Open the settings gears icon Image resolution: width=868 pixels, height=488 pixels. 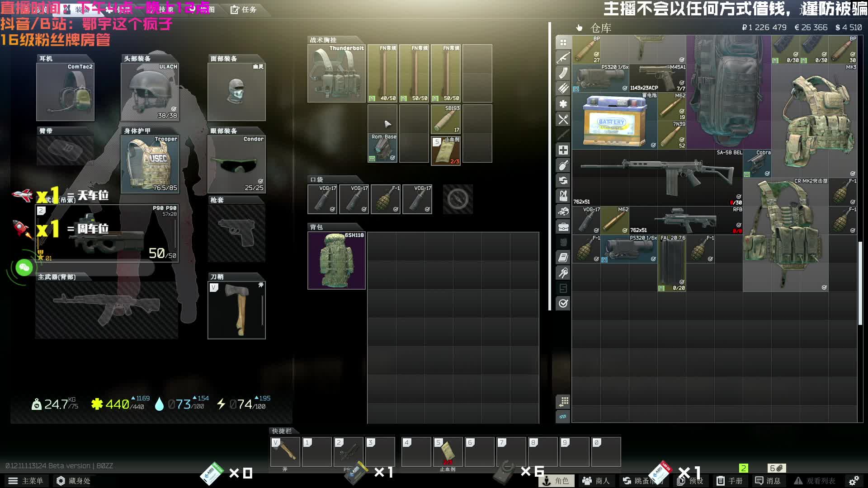click(854, 481)
